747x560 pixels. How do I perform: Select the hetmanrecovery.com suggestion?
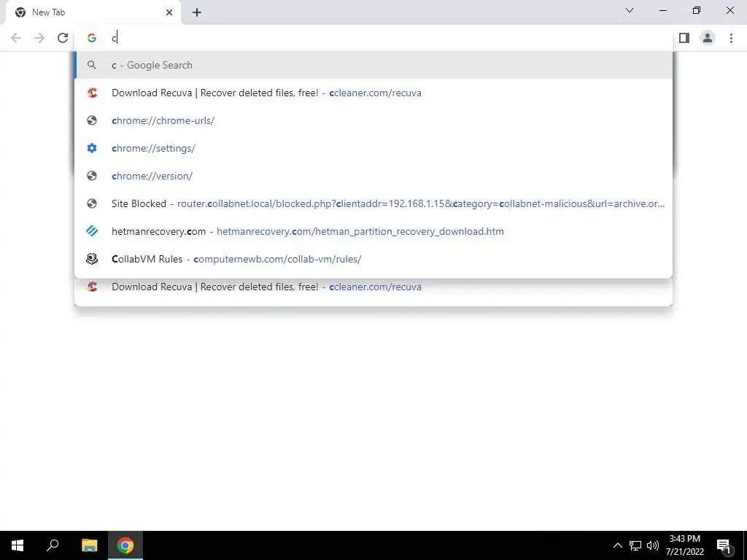click(373, 231)
